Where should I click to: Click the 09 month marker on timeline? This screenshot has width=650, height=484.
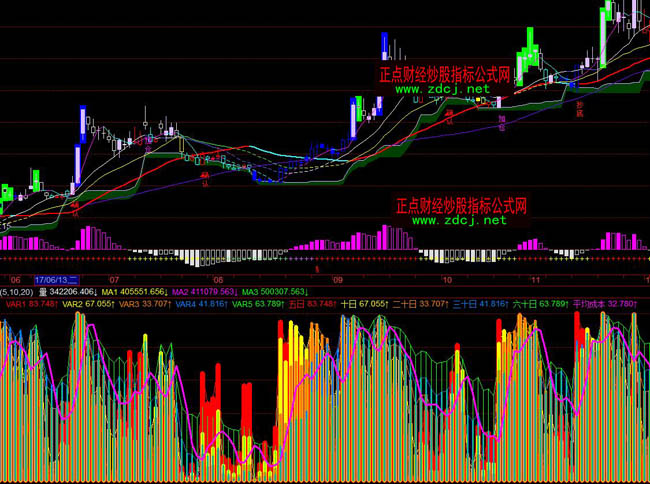click(x=338, y=280)
